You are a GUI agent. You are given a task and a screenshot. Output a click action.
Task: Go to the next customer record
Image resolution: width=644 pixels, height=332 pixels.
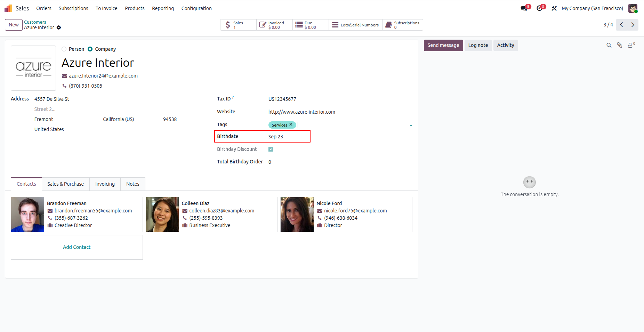pyautogui.click(x=633, y=25)
